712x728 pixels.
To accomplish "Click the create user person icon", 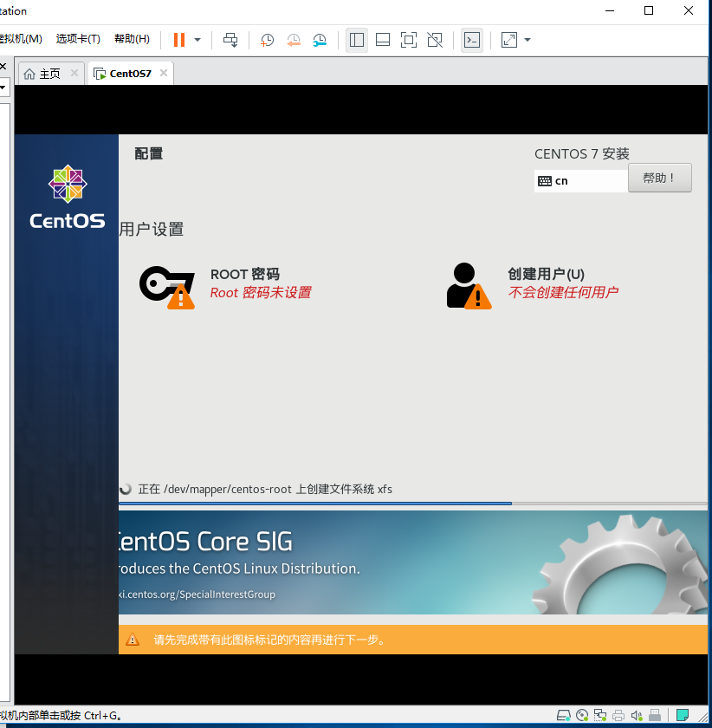I will 469,286.
